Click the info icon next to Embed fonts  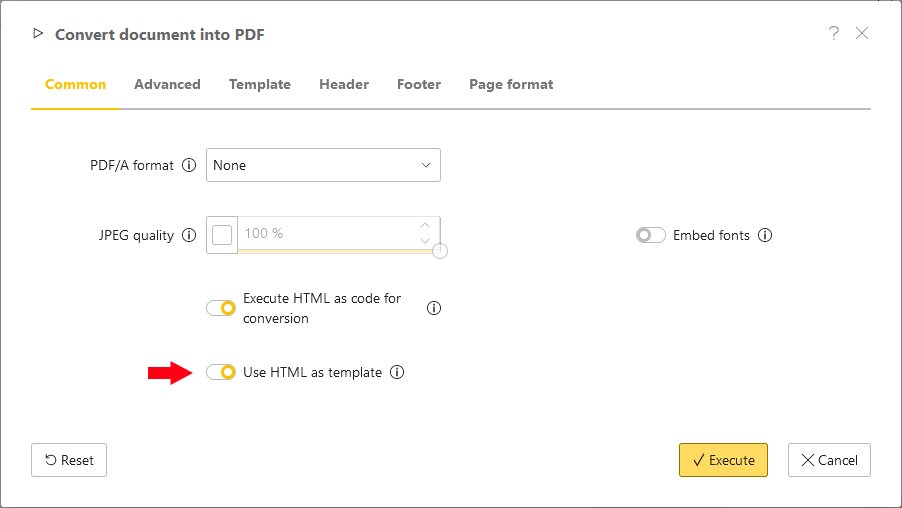pyautogui.click(x=765, y=236)
